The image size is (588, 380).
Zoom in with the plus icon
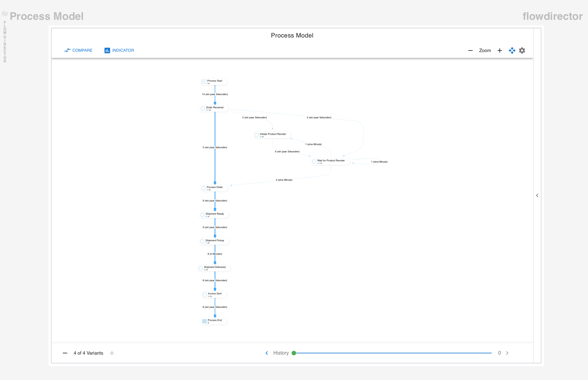click(499, 50)
